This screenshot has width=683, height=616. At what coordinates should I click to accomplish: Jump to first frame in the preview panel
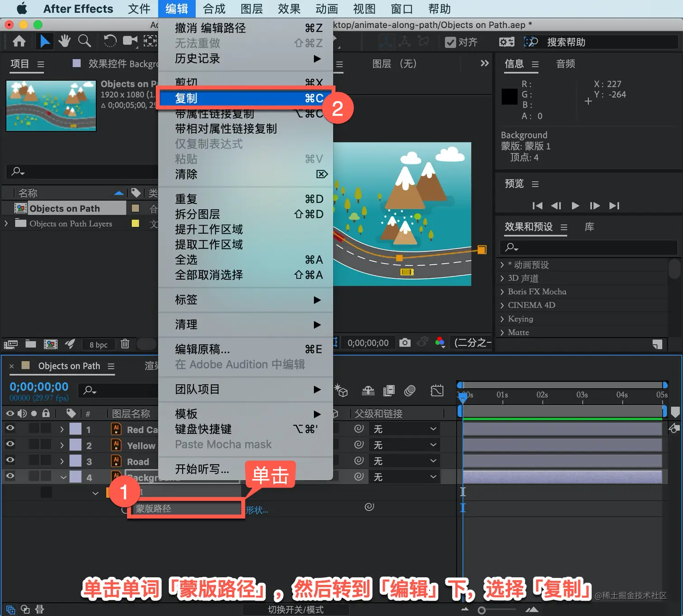pos(537,206)
